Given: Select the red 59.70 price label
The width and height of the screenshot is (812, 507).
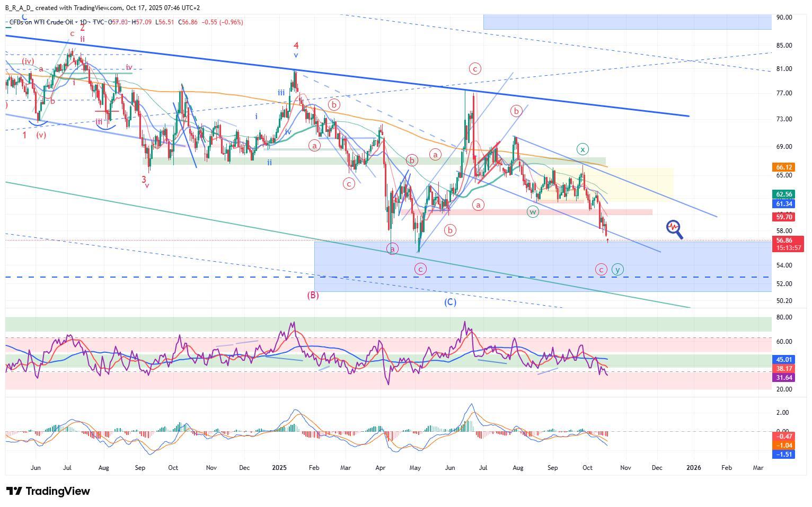Looking at the screenshot, I should (x=784, y=217).
